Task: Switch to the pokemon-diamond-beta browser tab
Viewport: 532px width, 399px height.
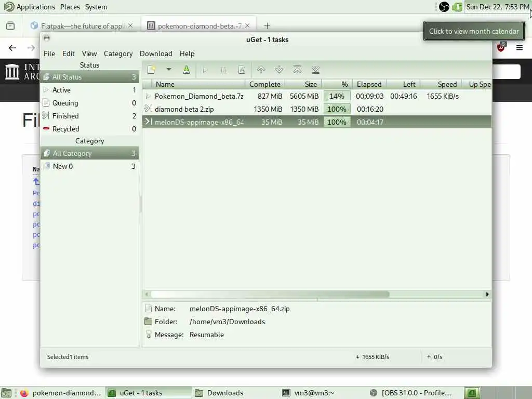Action: pos(199,26)
